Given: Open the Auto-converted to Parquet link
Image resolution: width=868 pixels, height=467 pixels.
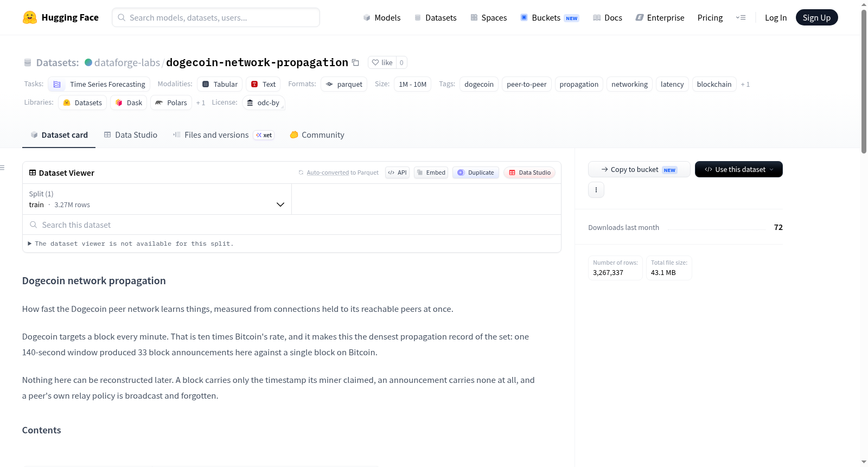Looking at the screenshot, I should 328,172.
